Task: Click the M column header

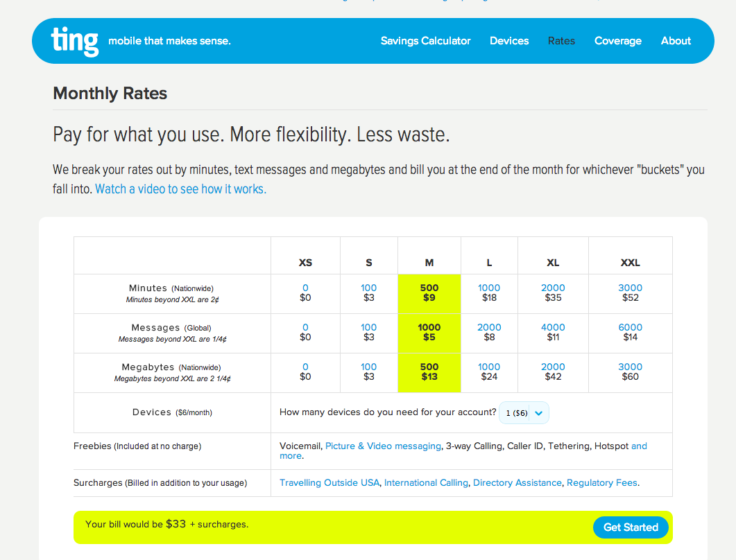Action: pyautogui.click(x=429, y=263)
